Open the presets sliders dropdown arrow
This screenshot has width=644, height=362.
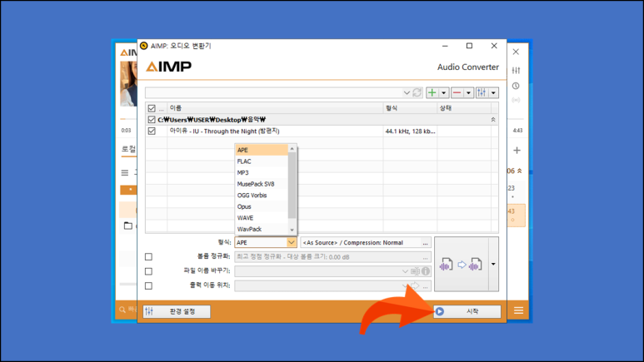(x=493, y=92)
